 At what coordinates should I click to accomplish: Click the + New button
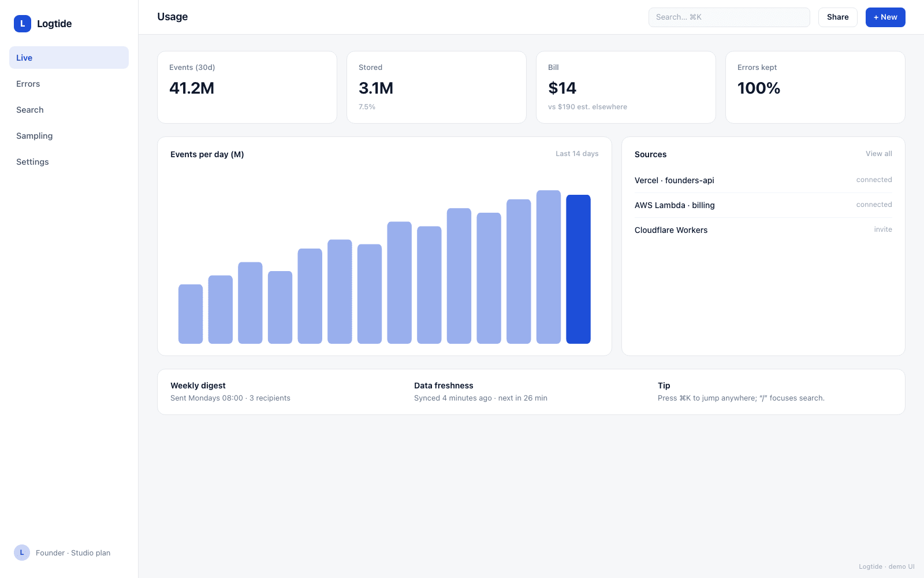click(x=885, y=17)
